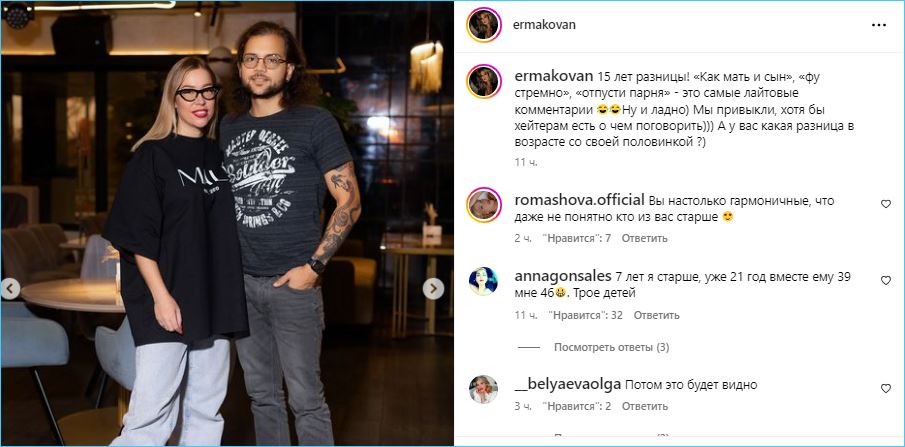Screen dimensions: 905x447
Task: Open romashova.official profile picture
Action: [484, 205]
